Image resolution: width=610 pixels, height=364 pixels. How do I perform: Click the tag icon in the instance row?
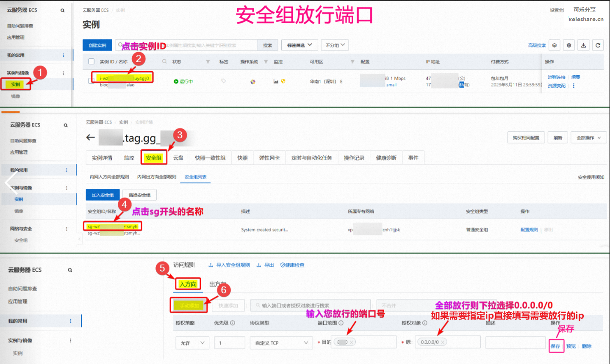click(x=224, y=81)
